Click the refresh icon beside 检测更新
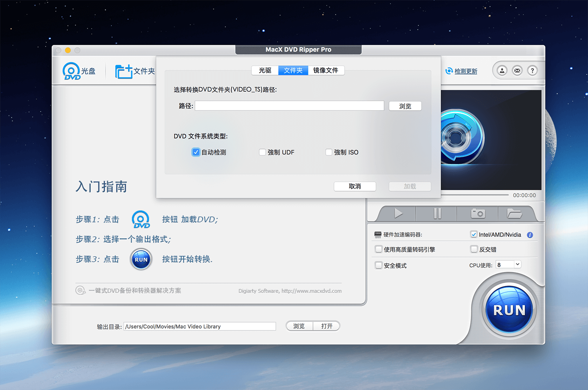Image resolution: width=588 pixels, height=390 pixels. (449, 71)
